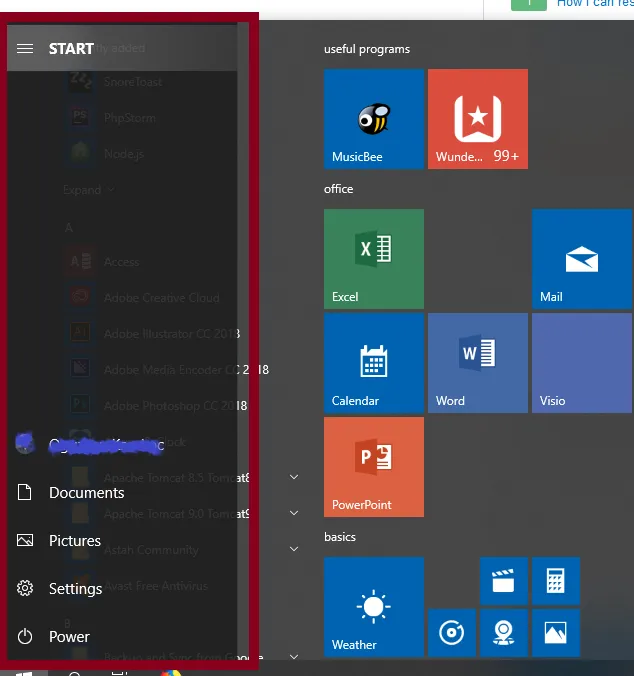634x676 pixels.
Task: Open the user account entry
Action: [x=122, y=444]
